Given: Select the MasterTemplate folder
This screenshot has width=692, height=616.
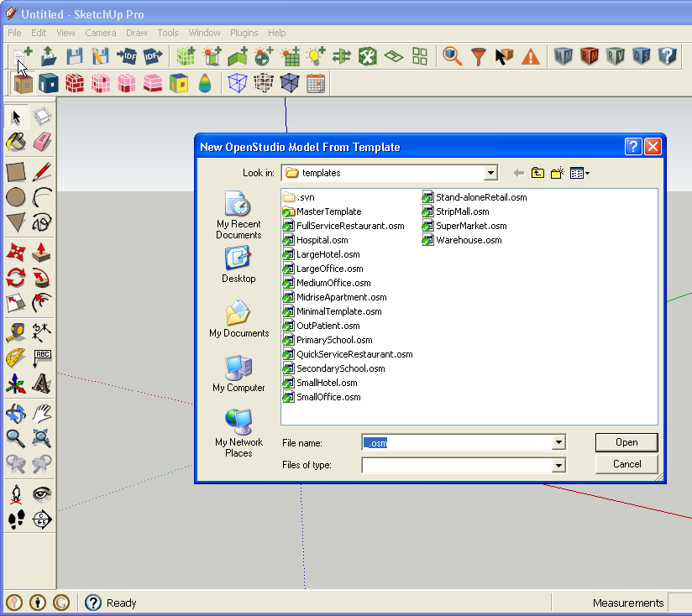Looking at the screenshot, I should [322, 211].
